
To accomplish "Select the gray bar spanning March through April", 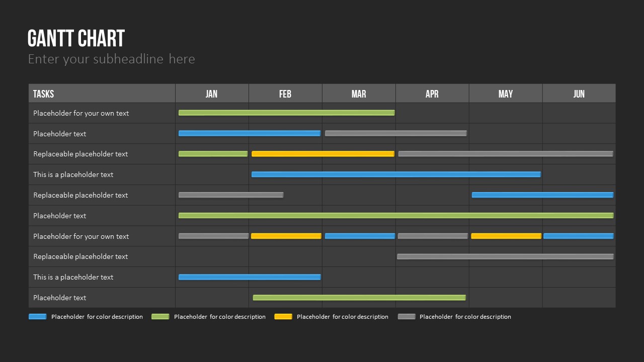I will pyautogui.click(x=396, y=133).
